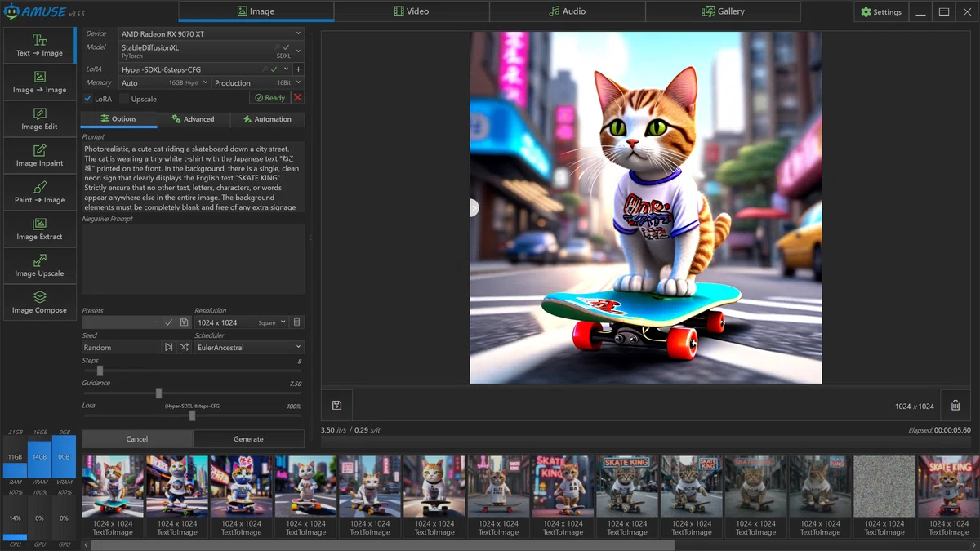The width and height of the screenshot is (980, 551).
Task: Click the pin icon in LoRA row
Action: click(x=265, y=69)
